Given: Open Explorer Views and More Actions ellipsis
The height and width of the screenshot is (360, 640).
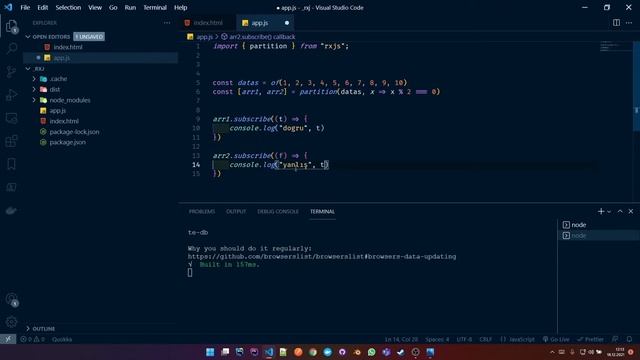Looking at the screenshot, I should pyautogui.click(x=167, y=23).
